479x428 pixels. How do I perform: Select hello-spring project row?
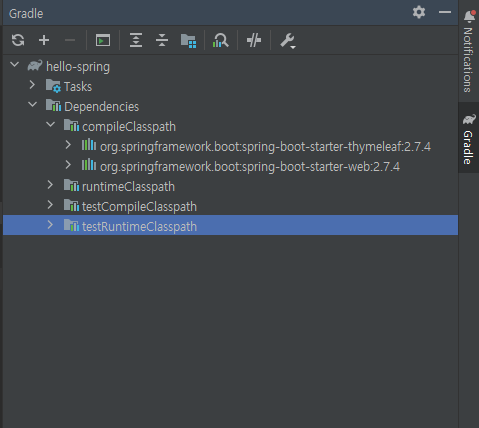[x=230, y=66]
